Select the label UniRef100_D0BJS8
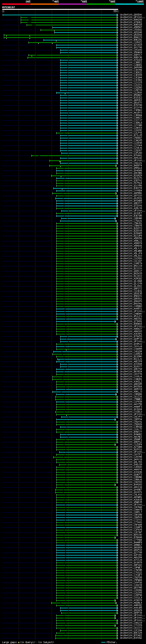The width and height of the screenshot is (146, 644). (131, 464)
